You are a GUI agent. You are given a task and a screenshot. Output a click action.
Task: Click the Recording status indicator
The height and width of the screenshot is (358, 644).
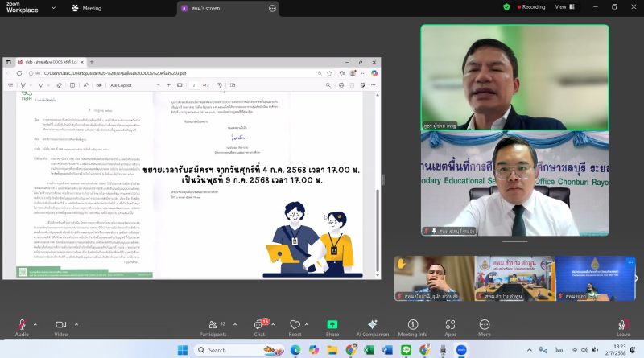[x=528, y=6]
